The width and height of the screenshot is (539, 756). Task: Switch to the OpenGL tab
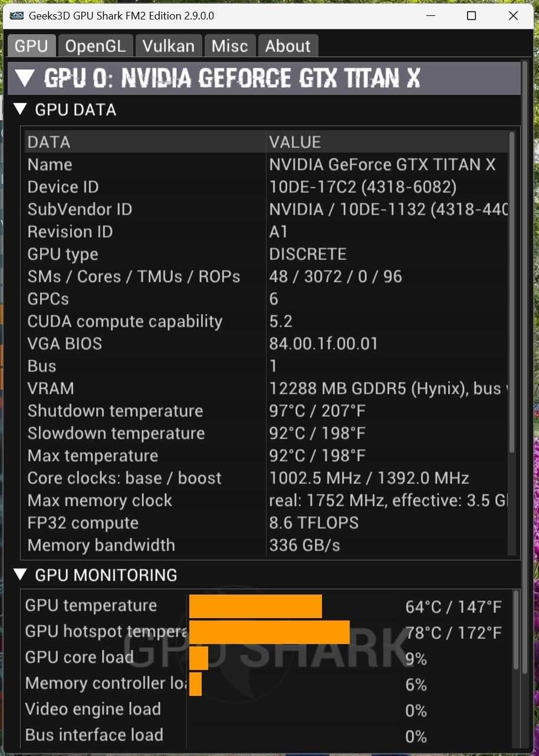coord(95,46)
